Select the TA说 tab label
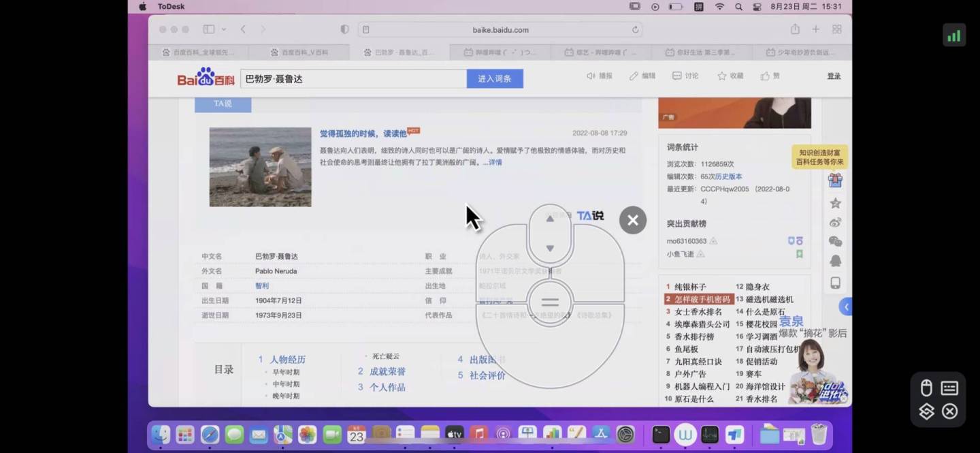The height and width of the screenshot is (453, 980). click(x=223, y=104)
